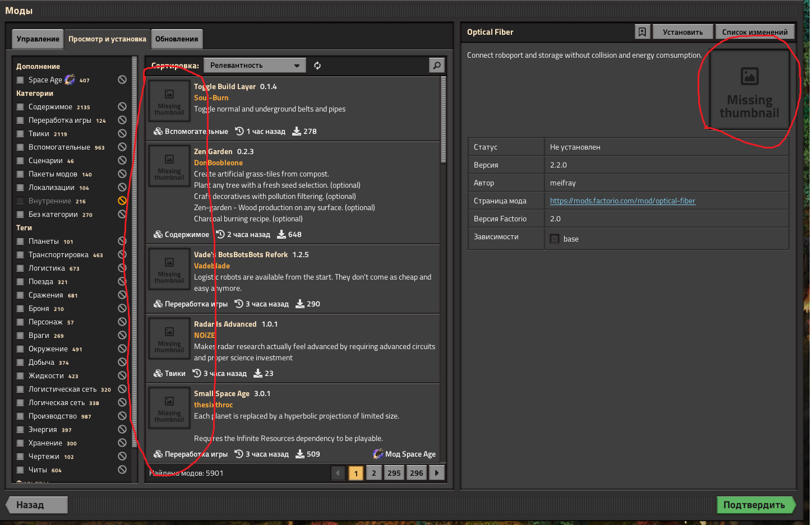
Task: Click the mod list vertical scrollbar
Action: coord(444,120)
